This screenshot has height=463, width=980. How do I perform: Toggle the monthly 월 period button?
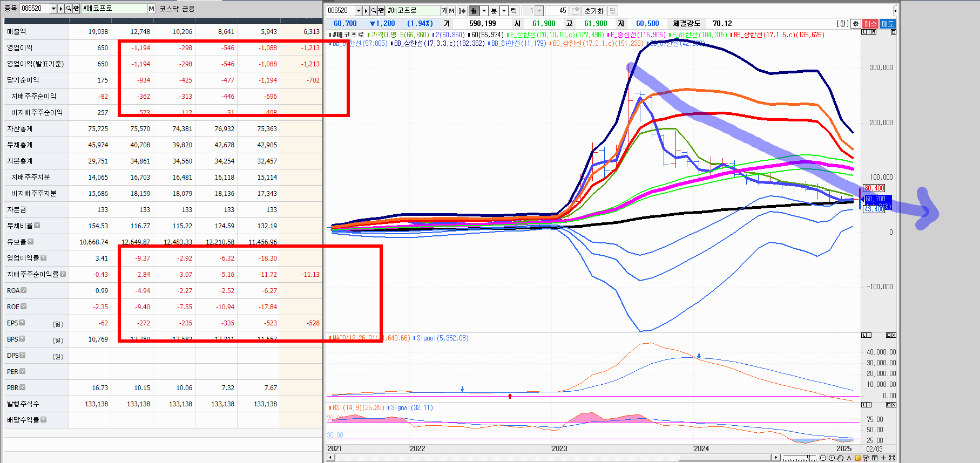point(474,11)
